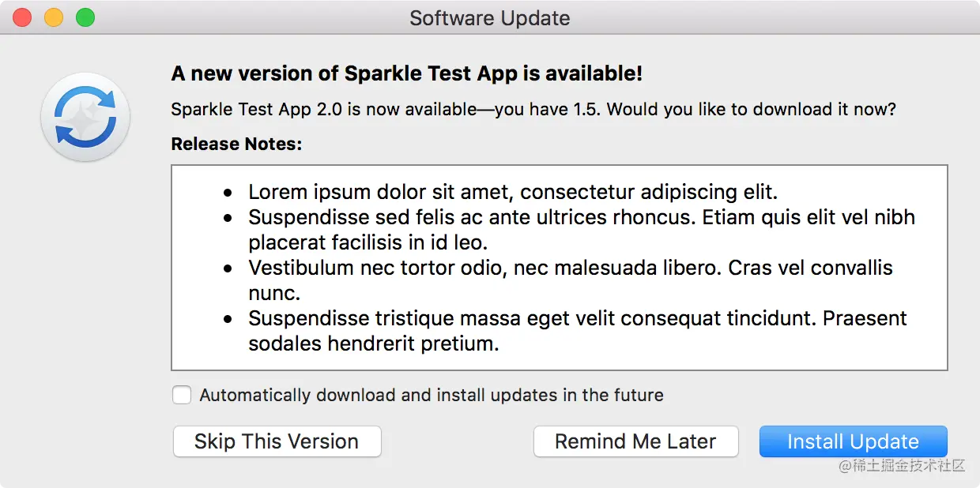The width and height of the screenshot is (980, 488).
Task: Click the "Lorem ipsum dolor sit amet" note
Action: (513, 192)
